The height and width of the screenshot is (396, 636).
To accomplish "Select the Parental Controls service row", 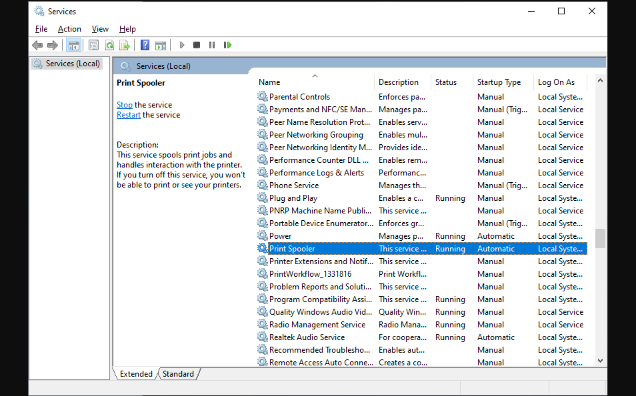I will [422, 97].
